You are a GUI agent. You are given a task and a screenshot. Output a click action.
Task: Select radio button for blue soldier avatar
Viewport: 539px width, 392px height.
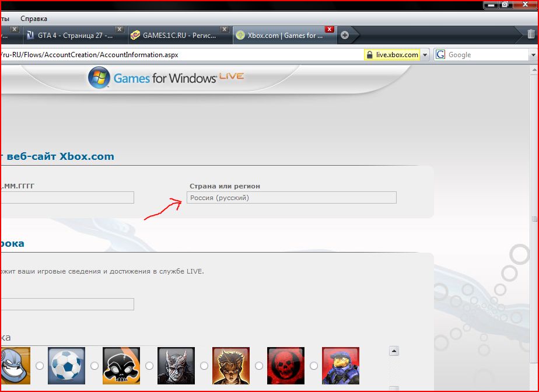pos(314,366)
